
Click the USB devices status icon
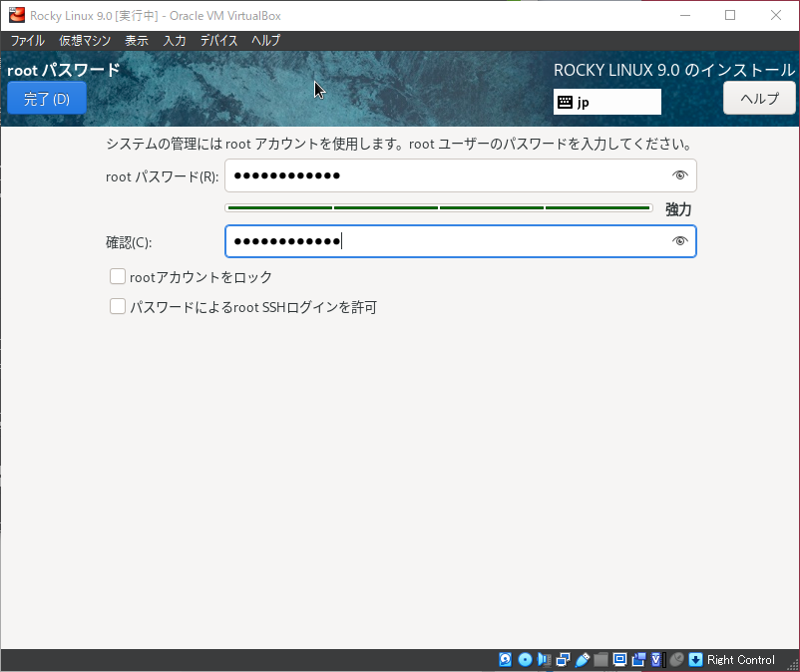coord(582,659)
